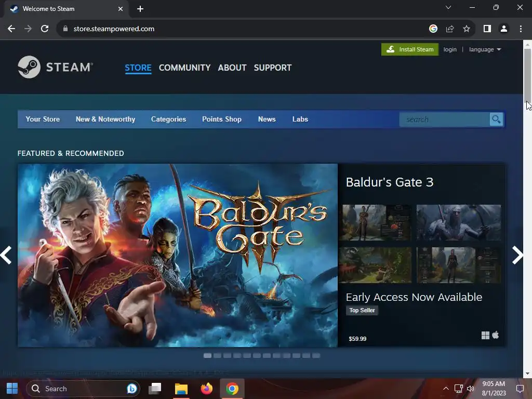This screenshot has height=399, width=532.
Task: Open the SUPPORT page
Action: click(x=273, y=68)
